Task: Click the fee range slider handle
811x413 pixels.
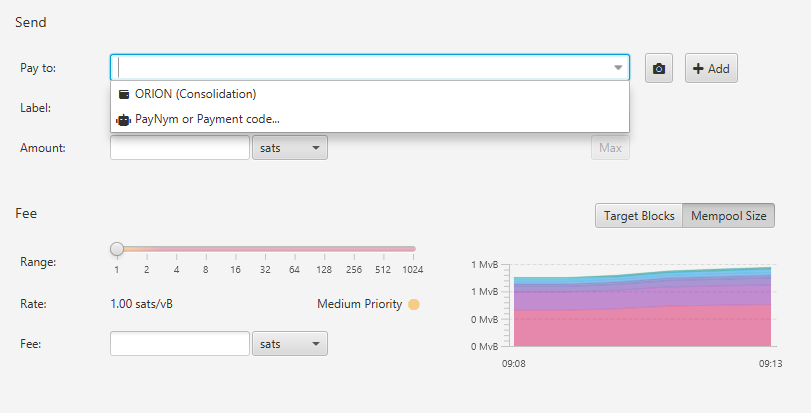Action: coord(117,249)
